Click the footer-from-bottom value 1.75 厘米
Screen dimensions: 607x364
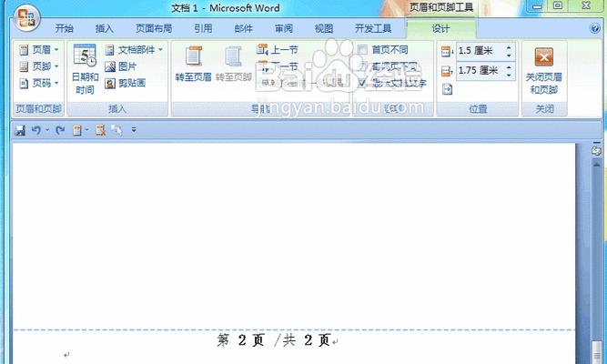(x=480, y=70)
